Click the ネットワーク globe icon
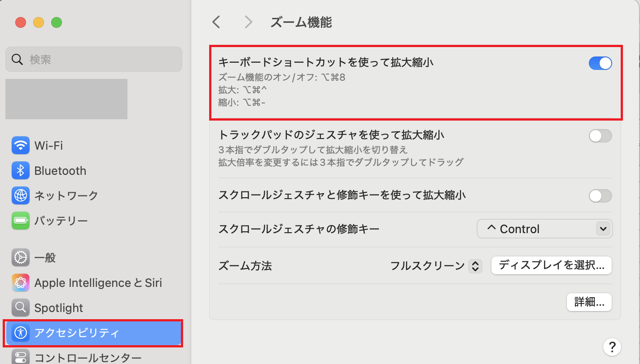Screen dimensions: 640x364 pyautogui.click(x=21, y=195)
